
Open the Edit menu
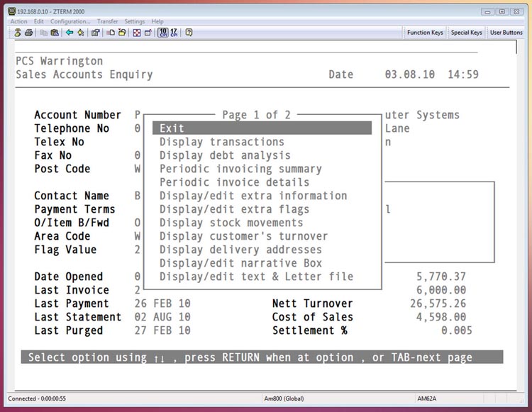39,21
